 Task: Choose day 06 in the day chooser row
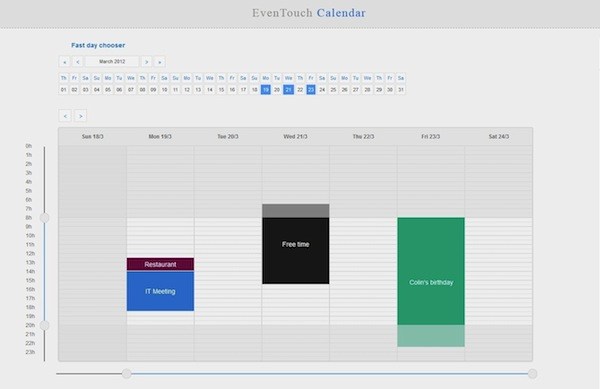(119, 90)
